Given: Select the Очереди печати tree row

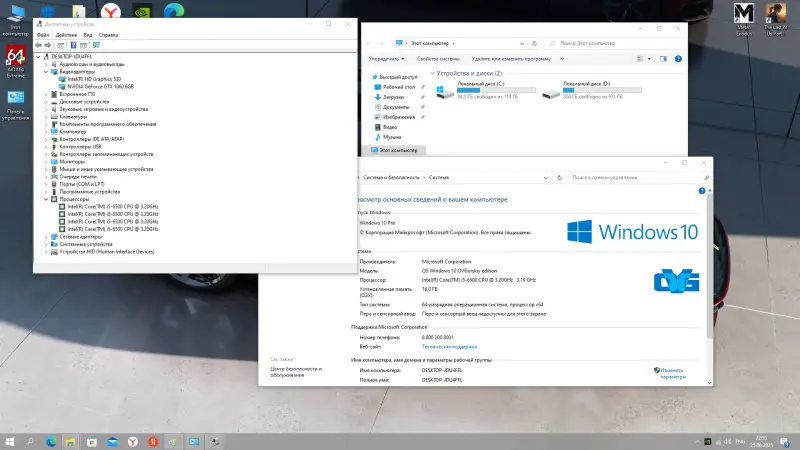Looking at the screenshot, I should click(x=78, y=177).
